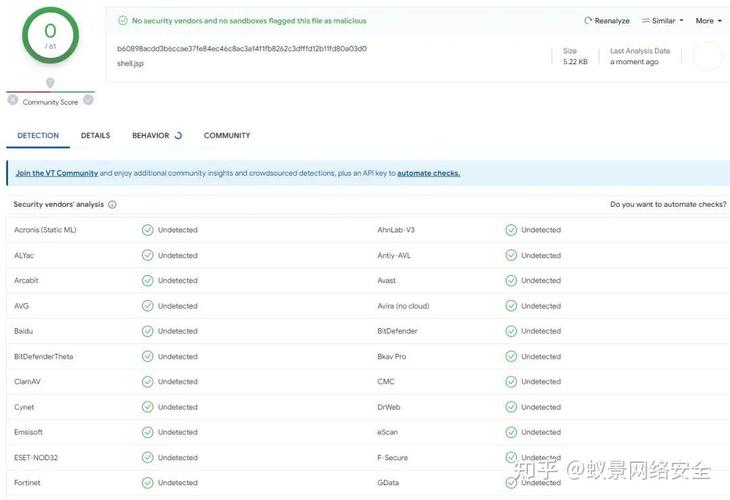Image resolution: width=730 pixels, height=500 pixels.
Task: Click the ClamAV vendor name
Action: [x=27, y=382]
